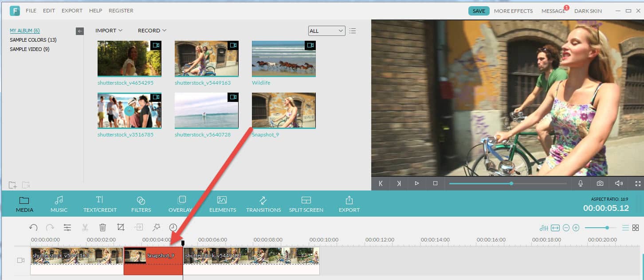This screenshot has width=644, height=280.
Task: Click the video track camera icon
Action: [x=21, y=260]
